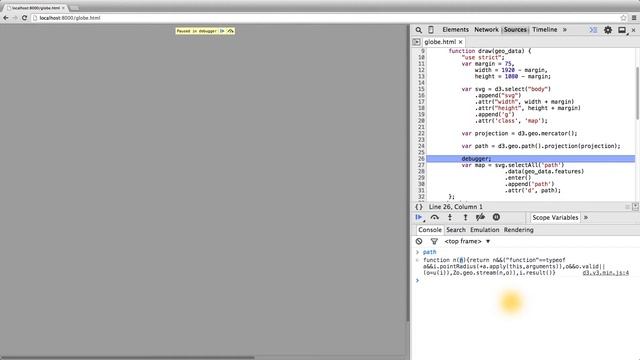The image size is (640, 360).
Task: Pretty print source with braces icon
Action: pyautogui.click(x=419, y=207)
